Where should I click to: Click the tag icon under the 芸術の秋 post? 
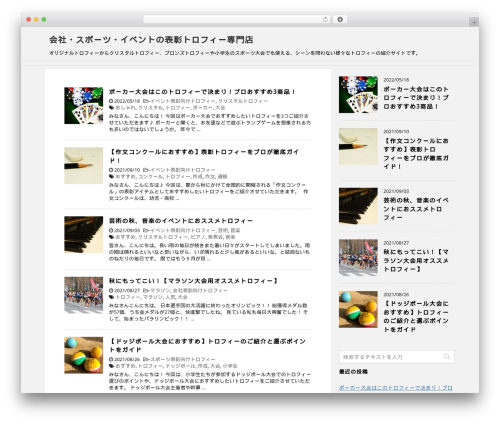(111, 237)
